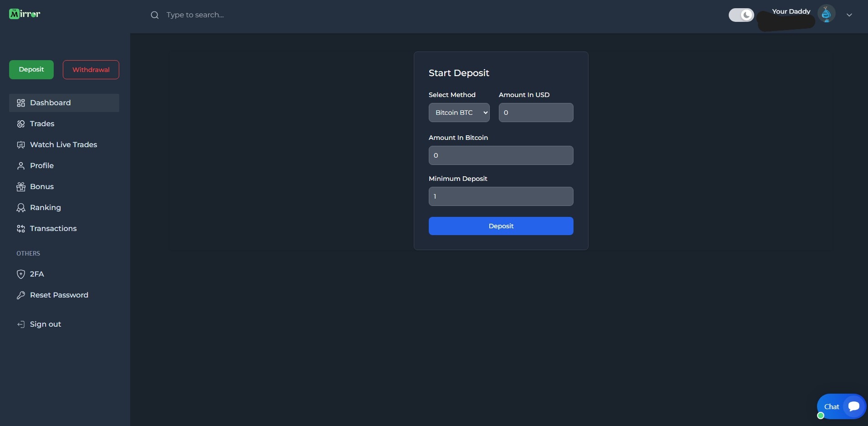Viewport: 868px width, 426px height.
Task: Open the Select Method dropdown
Action: point(459,113)
